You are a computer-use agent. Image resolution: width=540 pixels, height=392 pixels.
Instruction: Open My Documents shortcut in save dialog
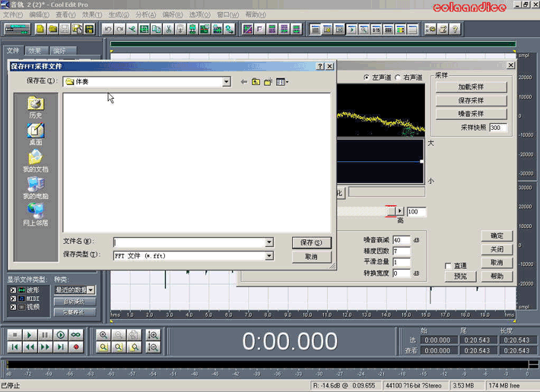click(x=36, y=160)
